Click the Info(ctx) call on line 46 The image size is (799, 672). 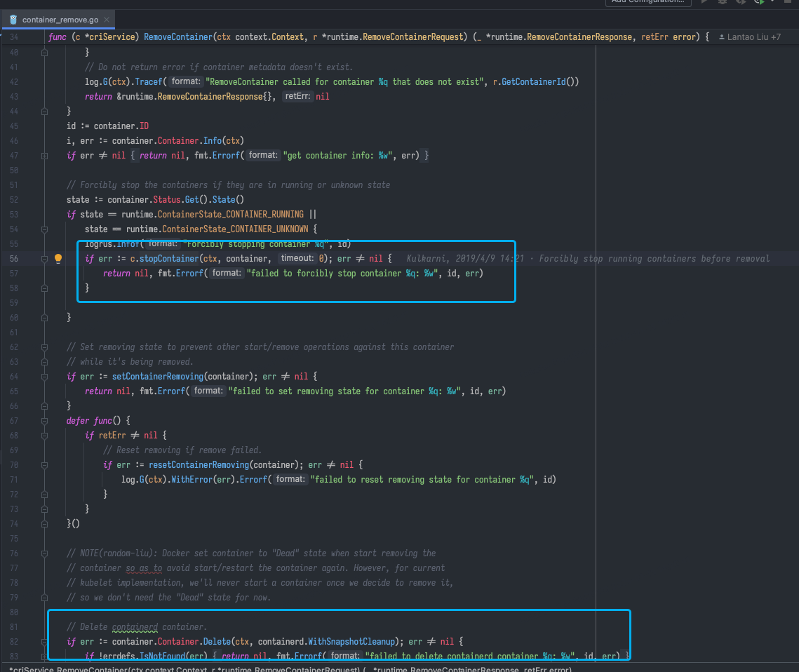pyautogui.click(x=224, y=141)
